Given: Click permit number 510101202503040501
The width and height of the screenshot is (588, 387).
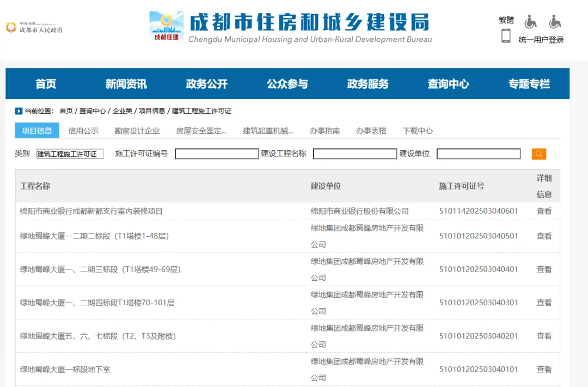Looking at the screenshot, I should pyautogui.click(x=479, y=236).
